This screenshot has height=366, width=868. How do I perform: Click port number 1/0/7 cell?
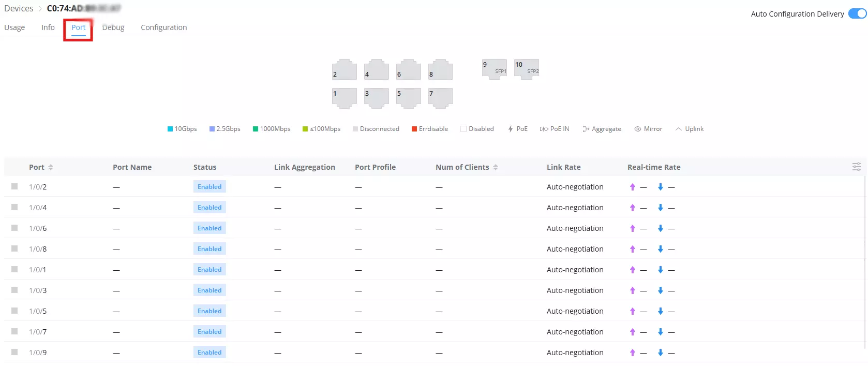pos(38,332)
